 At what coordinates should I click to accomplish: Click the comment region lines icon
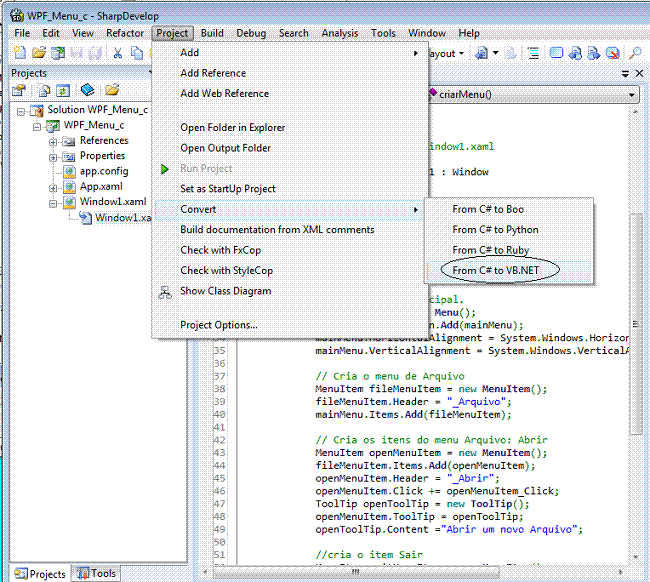pos(533,53)
